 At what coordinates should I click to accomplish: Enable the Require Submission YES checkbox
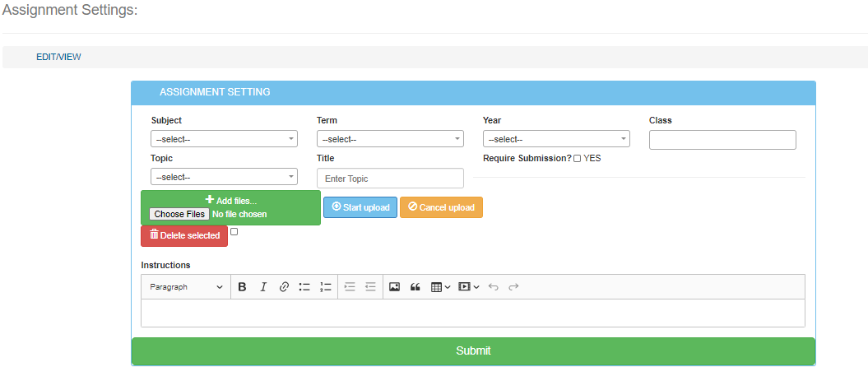(578, 158)
